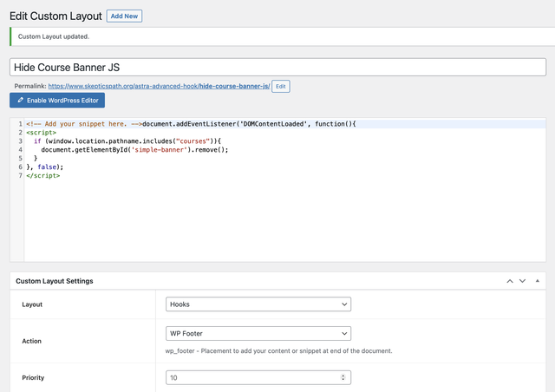
Task: Move Custom Layout Settings panel up
Action: [x=510, y=281]
